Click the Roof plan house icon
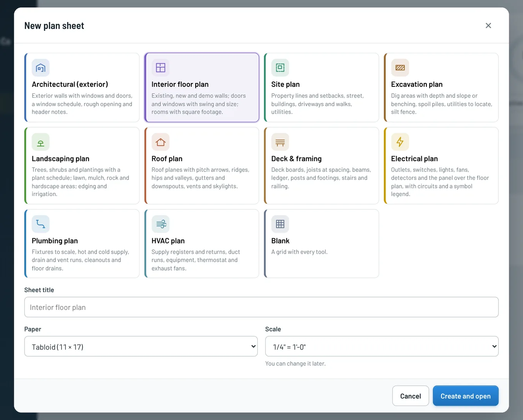This screenshot has width=523, height=420. 160,142
